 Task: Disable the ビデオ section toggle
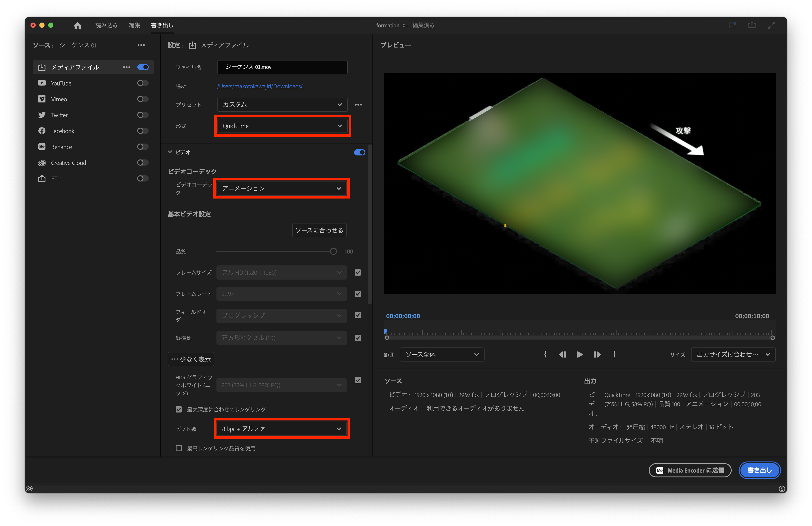coord(359,152)
